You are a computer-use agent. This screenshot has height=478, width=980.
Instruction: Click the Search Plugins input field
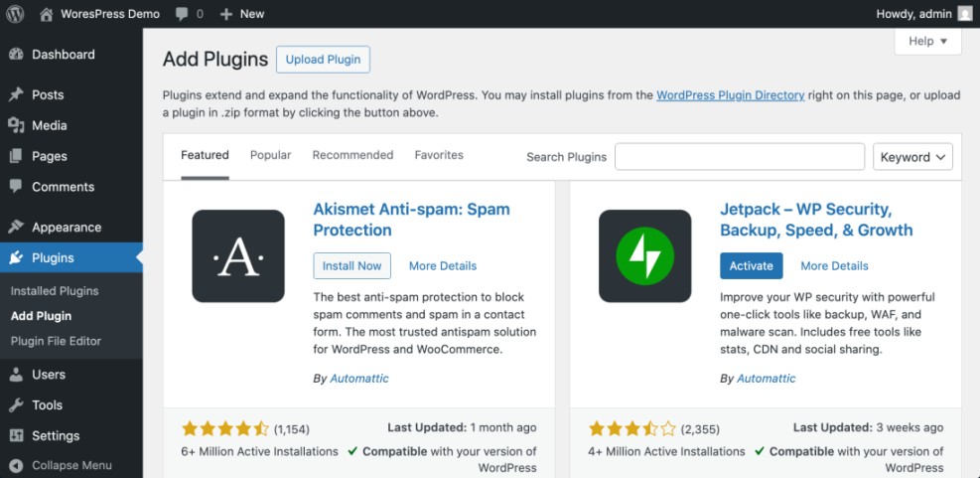click(740, 157)
